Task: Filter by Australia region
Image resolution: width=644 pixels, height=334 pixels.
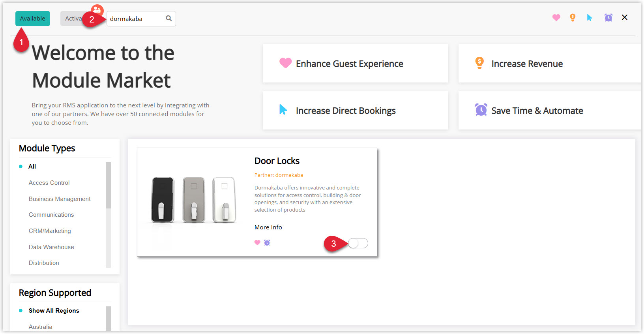Action: tap(40, 327)
